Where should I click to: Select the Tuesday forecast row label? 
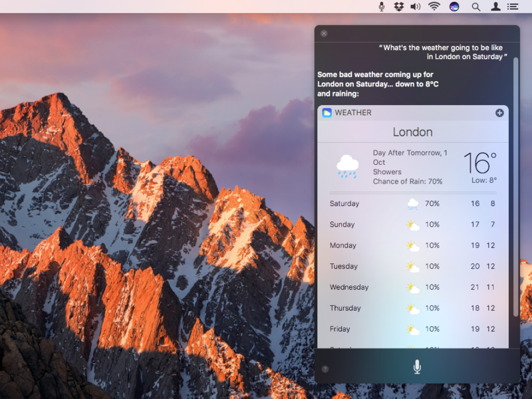[x=344, y=267]
